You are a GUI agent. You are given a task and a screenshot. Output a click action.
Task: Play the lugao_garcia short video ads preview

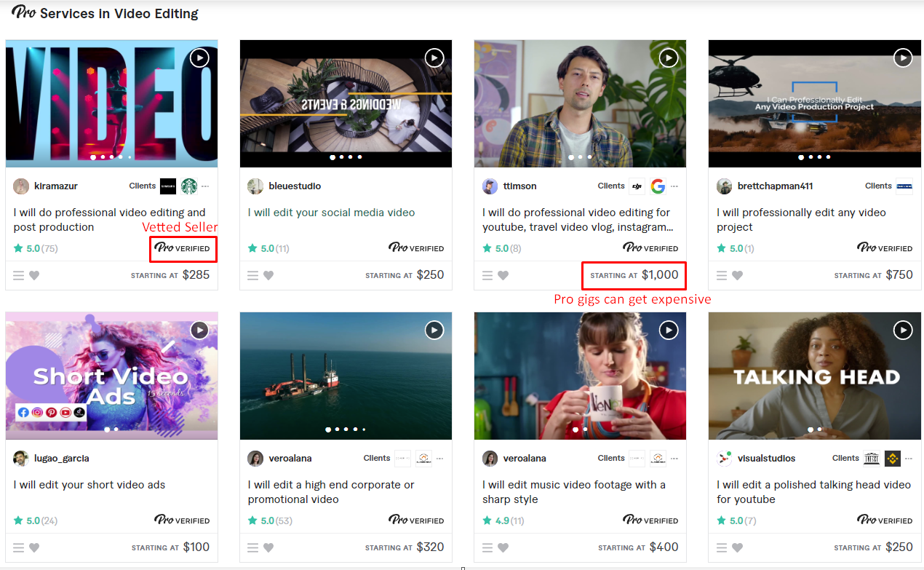coord(199,330)
